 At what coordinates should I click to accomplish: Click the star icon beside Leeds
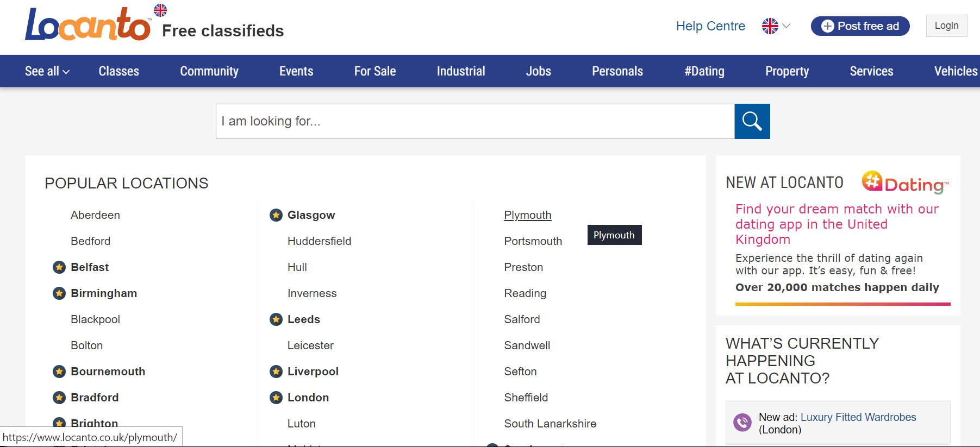click(x=276, y=319)
